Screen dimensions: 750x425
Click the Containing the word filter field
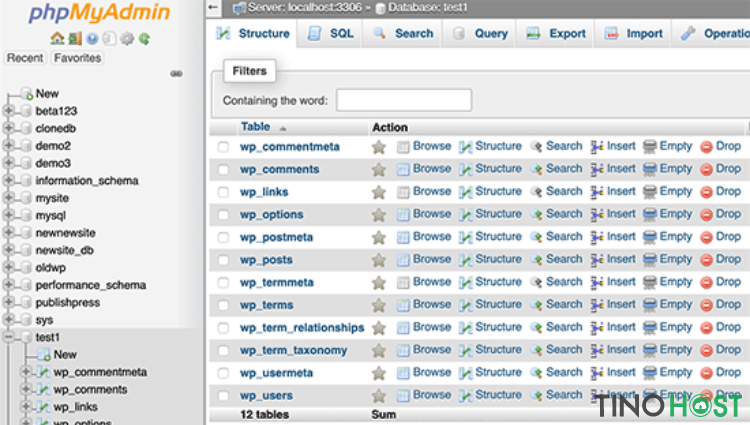(404, 100)
